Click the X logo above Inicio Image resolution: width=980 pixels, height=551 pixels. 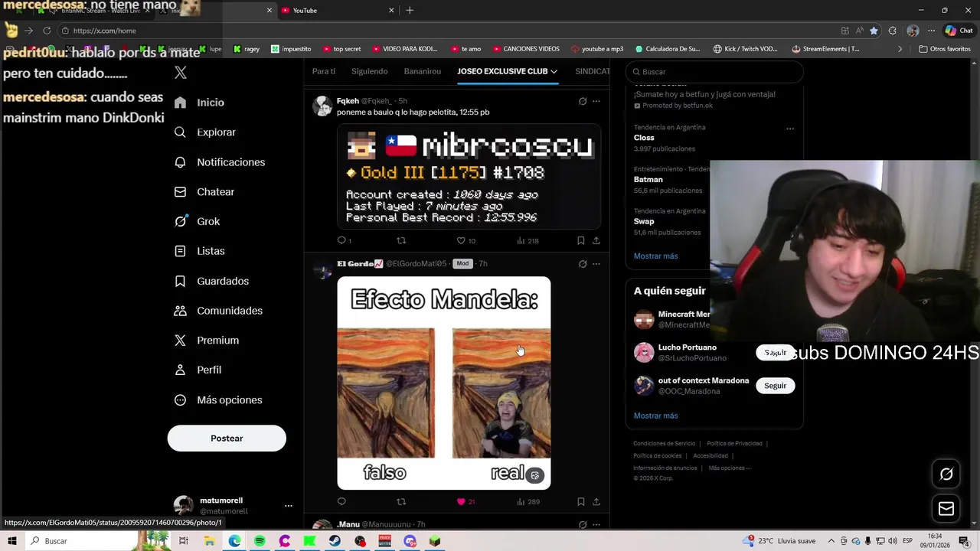[x=181, y=73]
